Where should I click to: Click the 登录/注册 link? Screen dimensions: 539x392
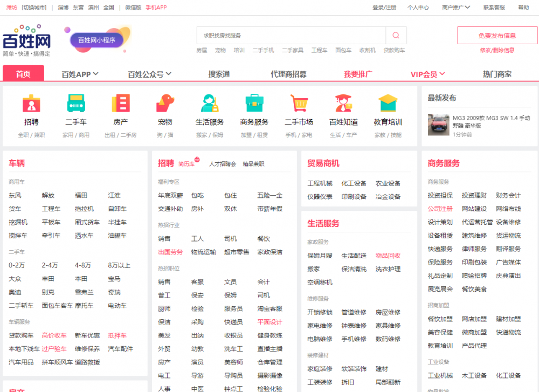pos(384,7)
